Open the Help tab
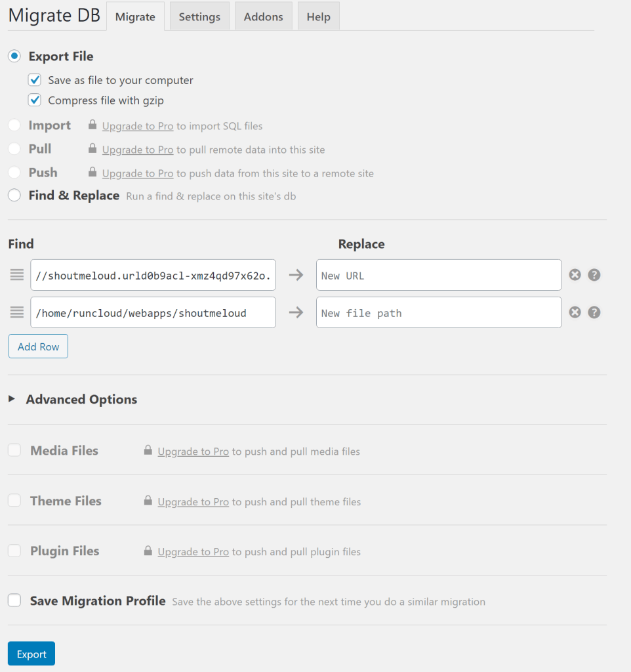The width and height of the screenshot is (631, 672). click(x=319, y=16)
